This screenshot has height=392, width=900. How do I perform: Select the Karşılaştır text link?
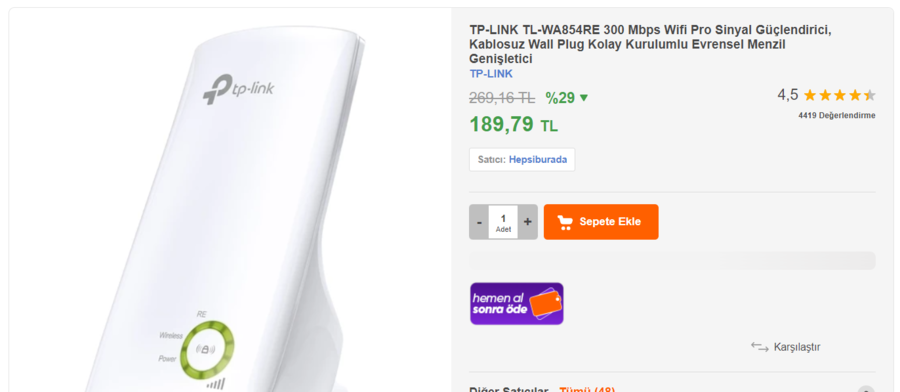797,347
